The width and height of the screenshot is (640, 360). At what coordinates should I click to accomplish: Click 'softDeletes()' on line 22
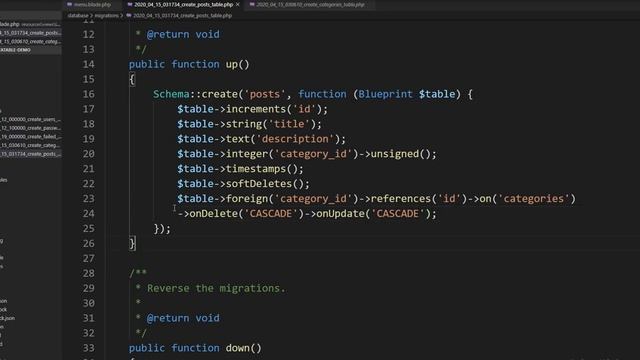(x=265, y=184)
